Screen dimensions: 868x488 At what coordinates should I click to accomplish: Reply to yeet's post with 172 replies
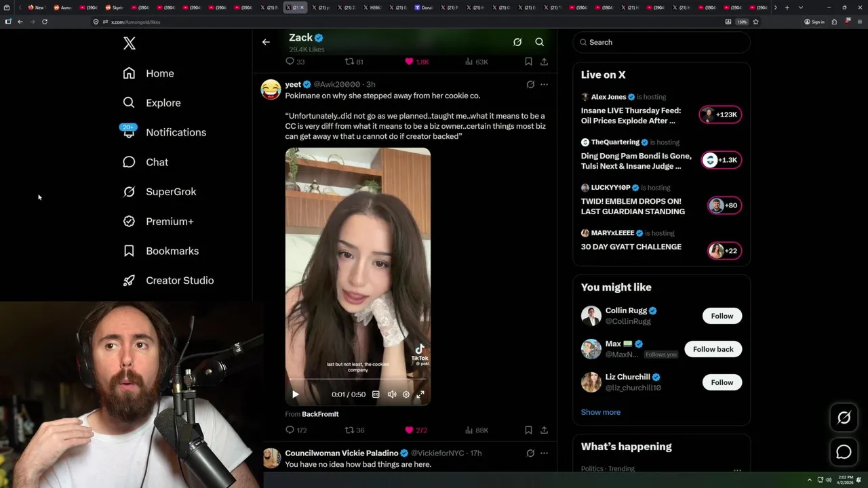[296, 430]
